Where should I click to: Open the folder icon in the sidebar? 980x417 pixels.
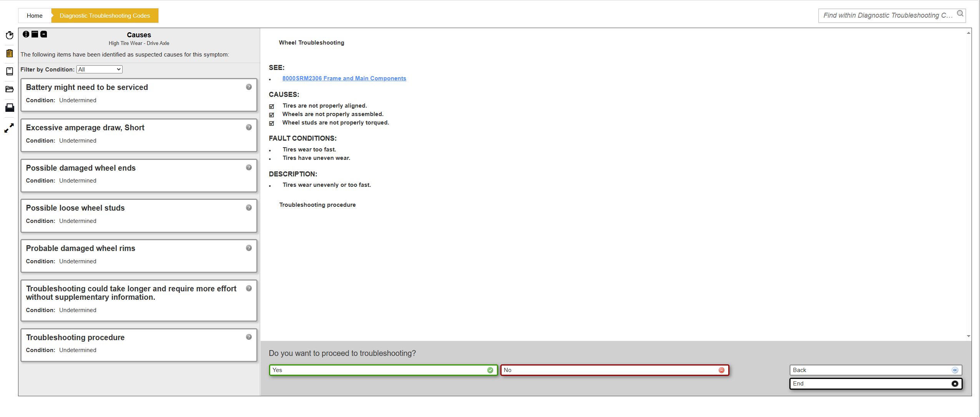(10, 89)
